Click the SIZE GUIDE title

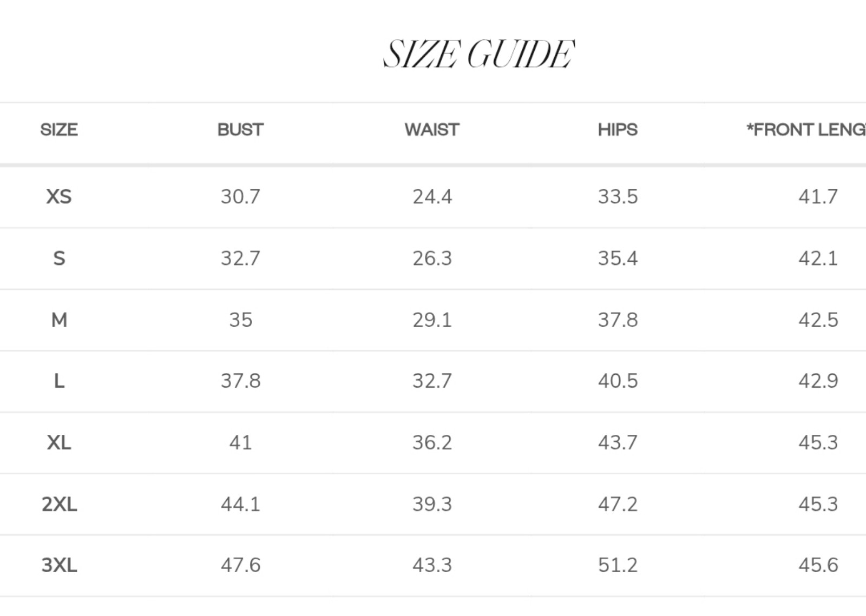[478, 54]
